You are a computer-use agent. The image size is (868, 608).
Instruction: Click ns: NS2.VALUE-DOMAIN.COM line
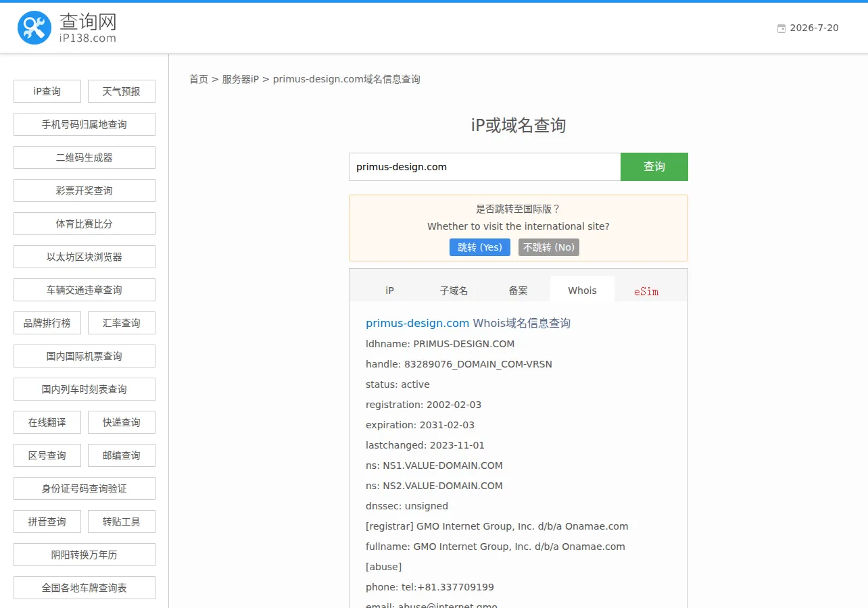tap(434, 486)
